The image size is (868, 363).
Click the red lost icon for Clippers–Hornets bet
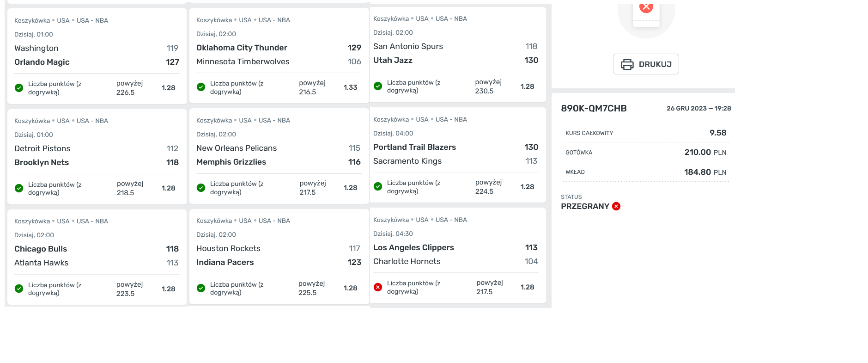pos(378,287)
